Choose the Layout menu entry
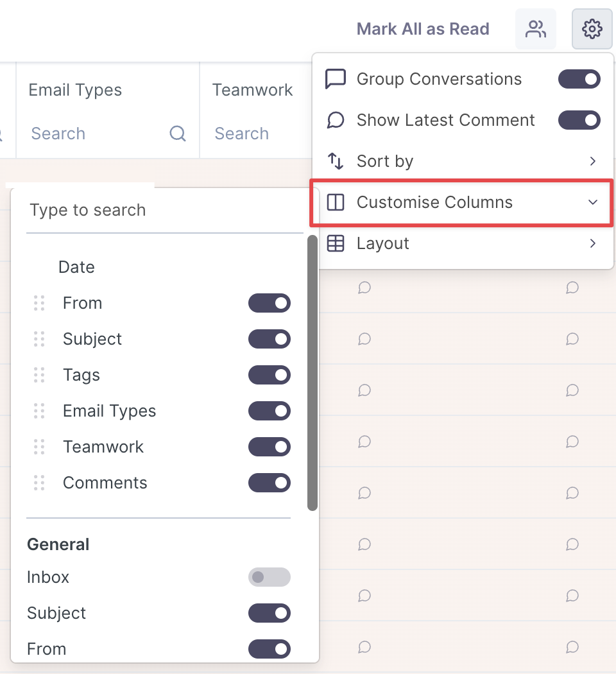616x674 pixels. pos(383,243)
